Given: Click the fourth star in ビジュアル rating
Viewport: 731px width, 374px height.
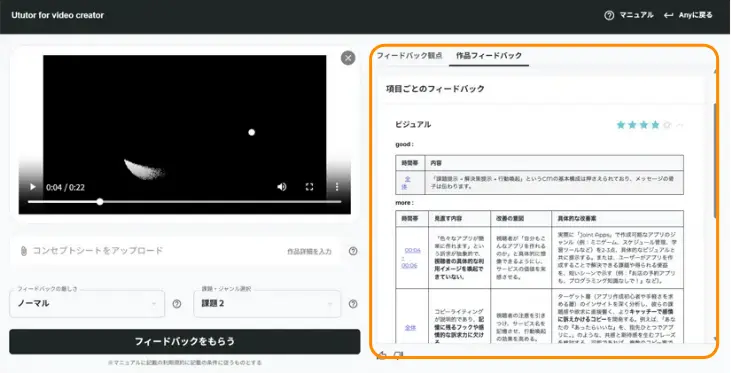Looking at the screenshot, I should [x=655, y=125].
